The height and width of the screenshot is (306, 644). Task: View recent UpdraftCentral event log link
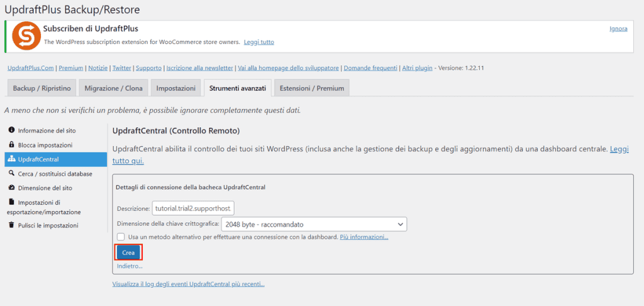(188, 284)
